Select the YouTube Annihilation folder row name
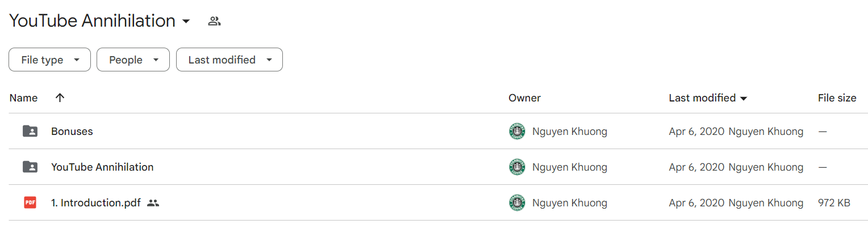The image size is (868, 237). click(102, 167)
